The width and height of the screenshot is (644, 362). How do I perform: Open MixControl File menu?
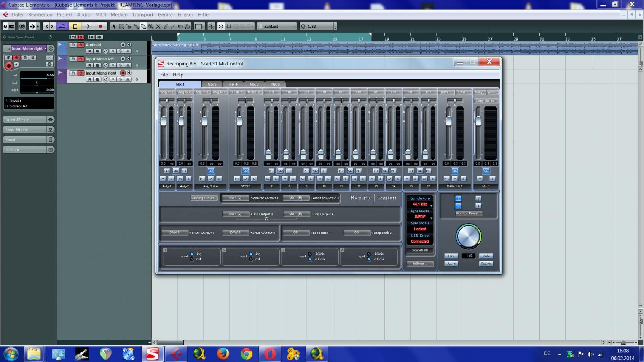[164, 75]
